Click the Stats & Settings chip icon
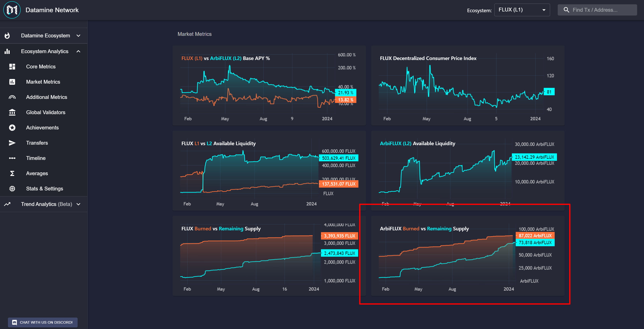Viewport: 644px width, 329px height. point(12,189)
